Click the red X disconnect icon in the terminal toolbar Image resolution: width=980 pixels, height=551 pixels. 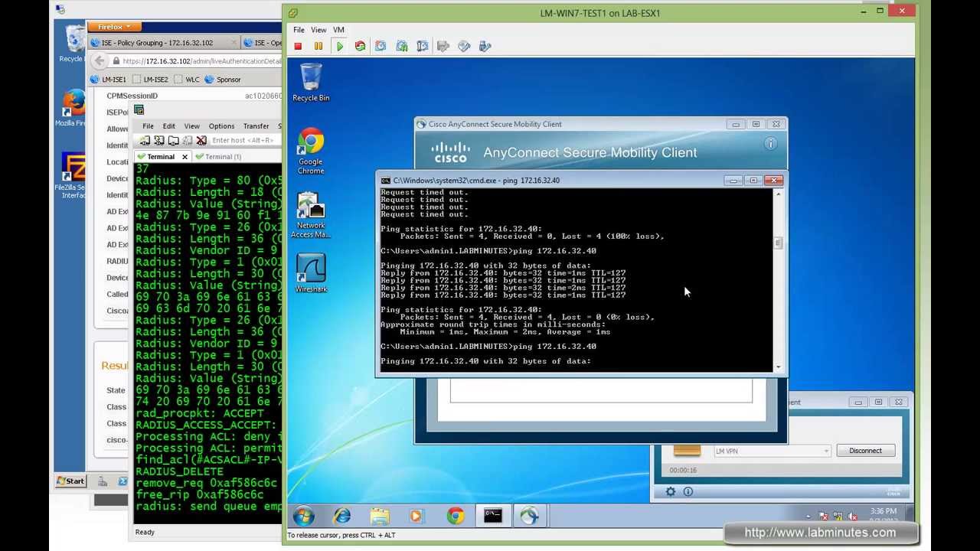pyautogui.click(x=201, y=141)
